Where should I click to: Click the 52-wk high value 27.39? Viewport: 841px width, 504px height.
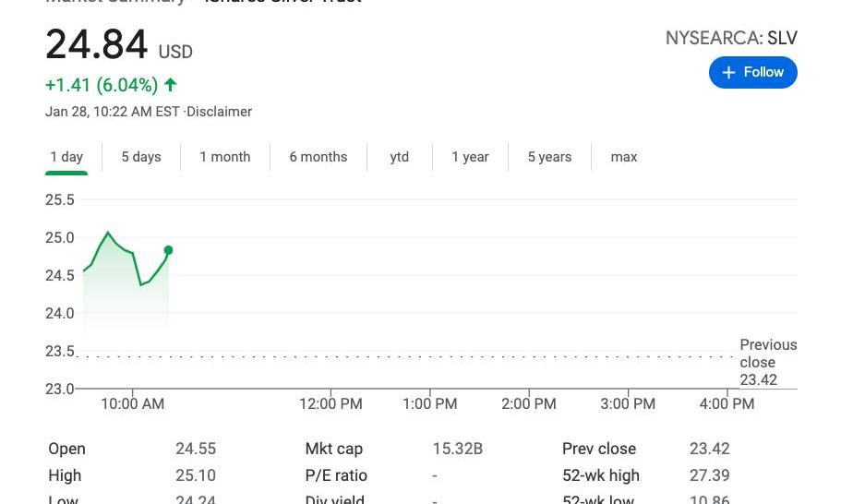(710, 475)
